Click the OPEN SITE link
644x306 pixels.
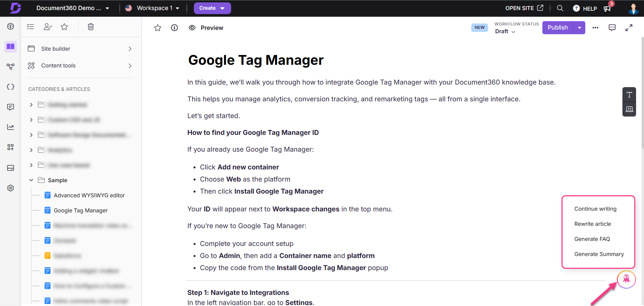(524, 8)
